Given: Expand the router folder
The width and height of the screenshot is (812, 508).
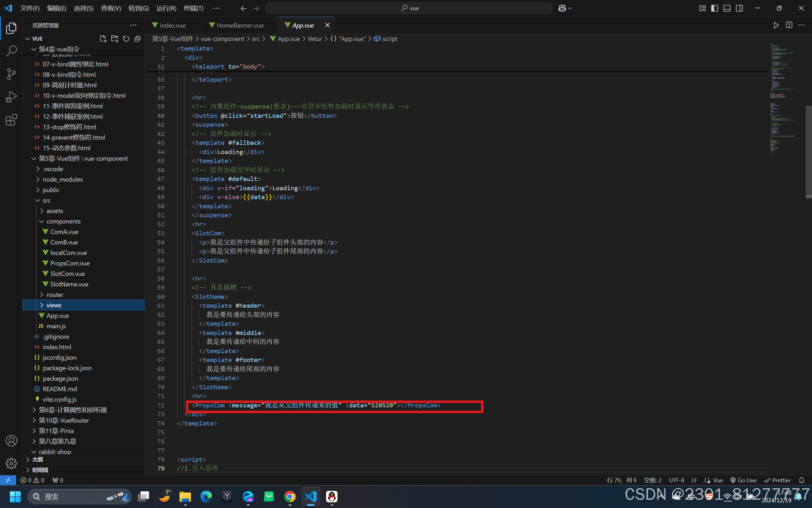Looking at the screenshot, I should click(83, 294).
